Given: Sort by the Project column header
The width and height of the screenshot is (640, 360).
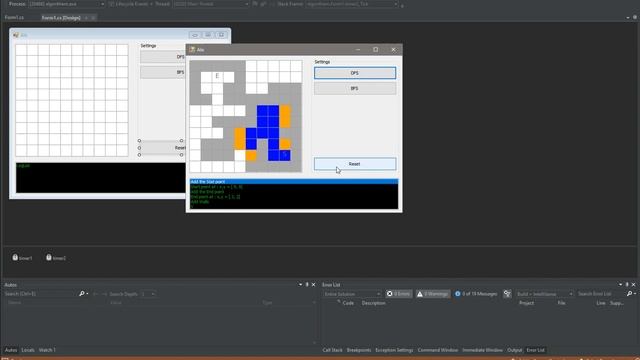Looking at the screenshot, I should [527, 303].
